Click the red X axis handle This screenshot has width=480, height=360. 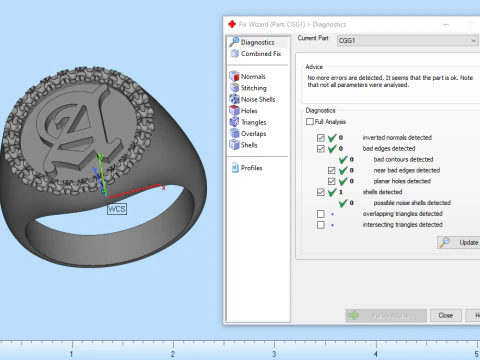point(163,188)
